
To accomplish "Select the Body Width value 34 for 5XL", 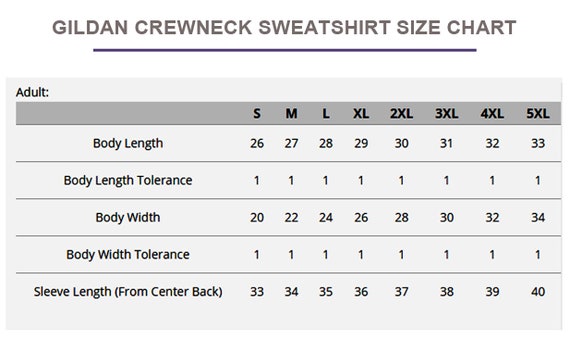I will [x=538, y=218].
